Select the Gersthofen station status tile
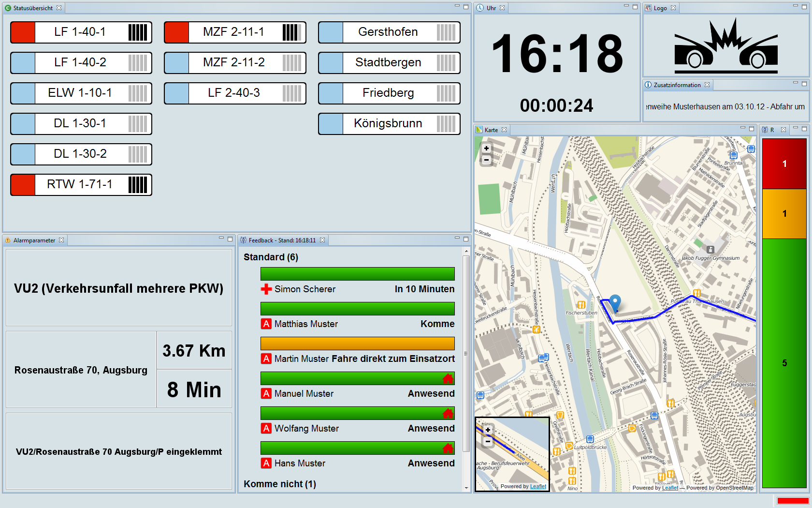 coord(389,32)
